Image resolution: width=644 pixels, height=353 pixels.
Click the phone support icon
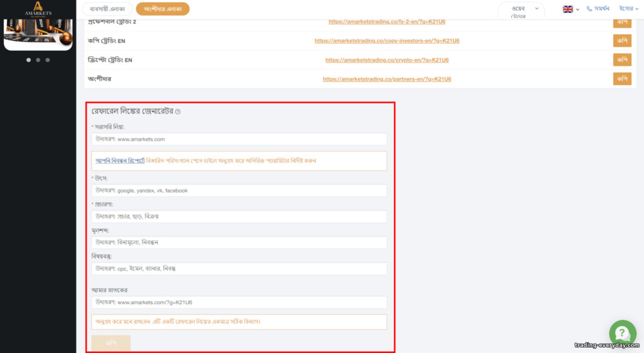[x=590, y=9]
